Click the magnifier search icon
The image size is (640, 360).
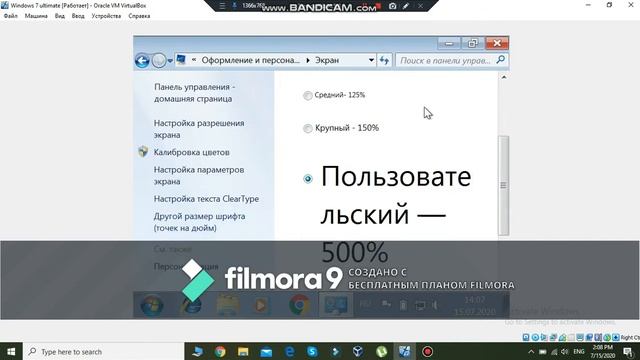[501, 60]
